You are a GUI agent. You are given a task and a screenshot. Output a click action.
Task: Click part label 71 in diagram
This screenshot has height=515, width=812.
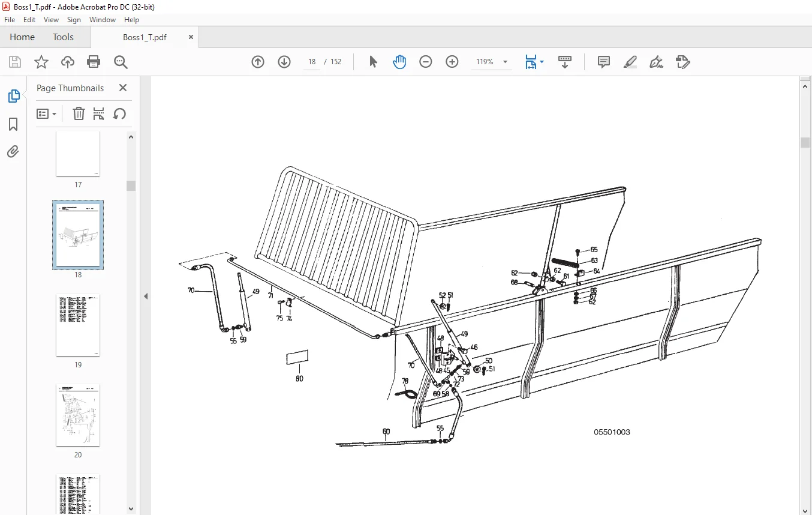[x=270, y=296]
